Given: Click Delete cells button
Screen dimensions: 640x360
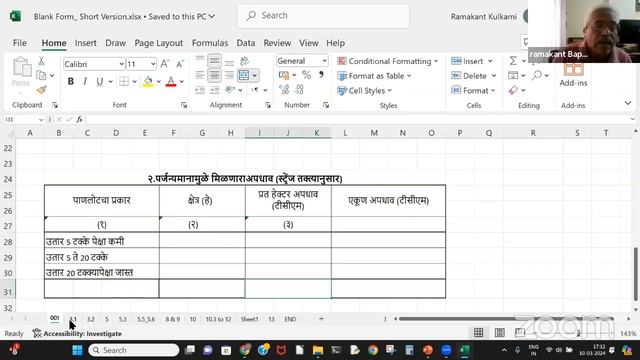Looking at the screenshot, I should click(473, 76).
